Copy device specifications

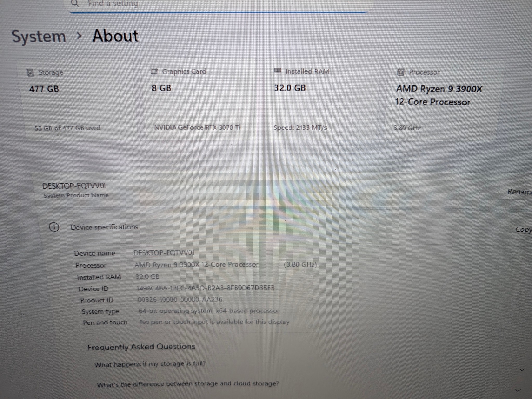pos(516,229)
